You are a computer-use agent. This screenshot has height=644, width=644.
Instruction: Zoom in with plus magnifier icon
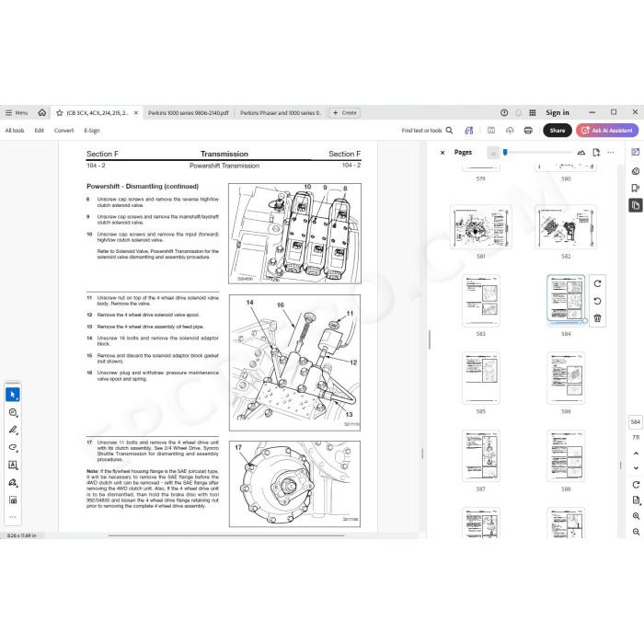[636, 516]
